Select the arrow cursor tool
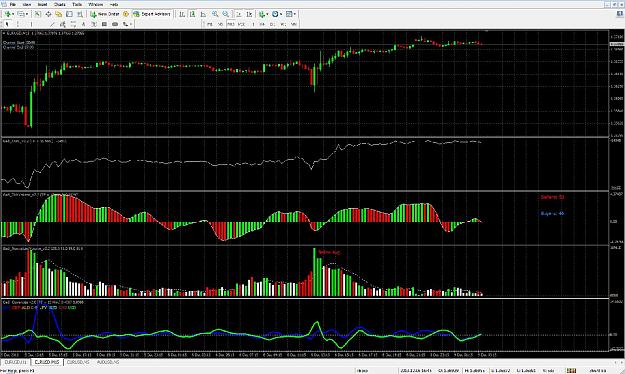Image resolution: width=625 pixels, height=374 pixels. coord(7,24)
